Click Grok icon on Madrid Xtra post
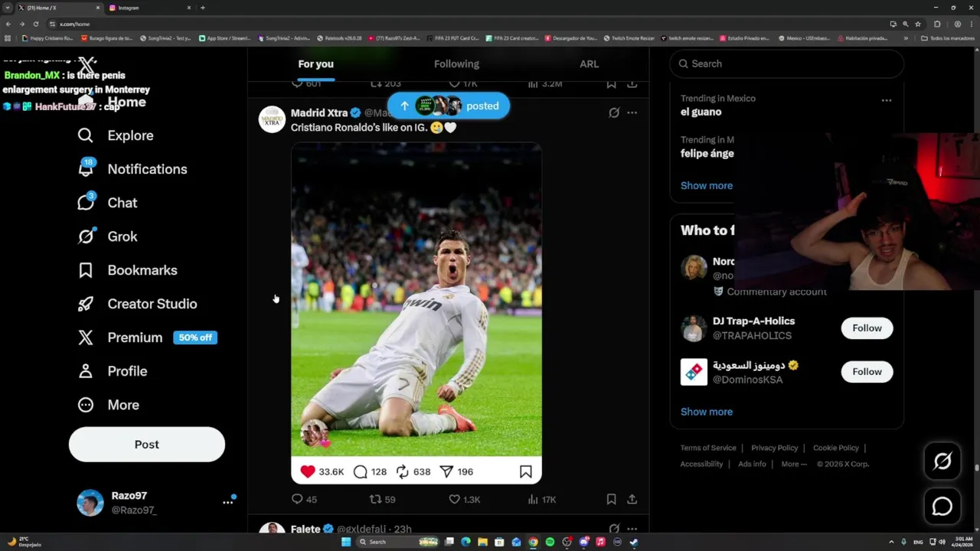Viewport: 980px width, 551px height. coord(614,112)
